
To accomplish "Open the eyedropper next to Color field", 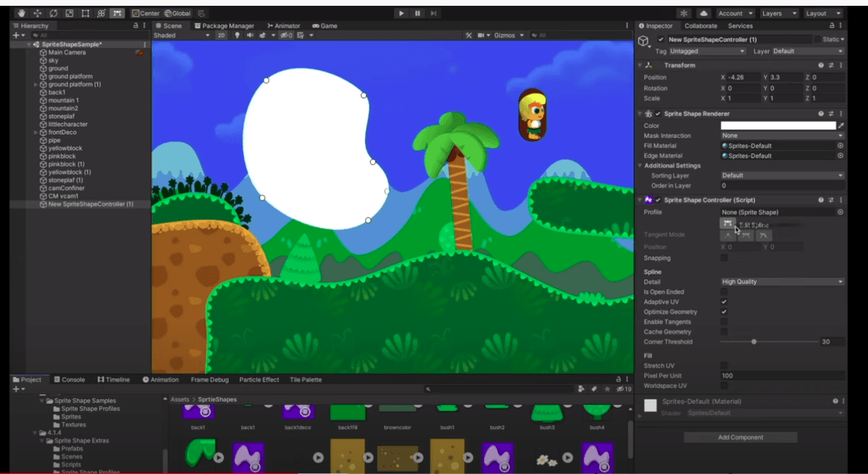I will point(841,125).
